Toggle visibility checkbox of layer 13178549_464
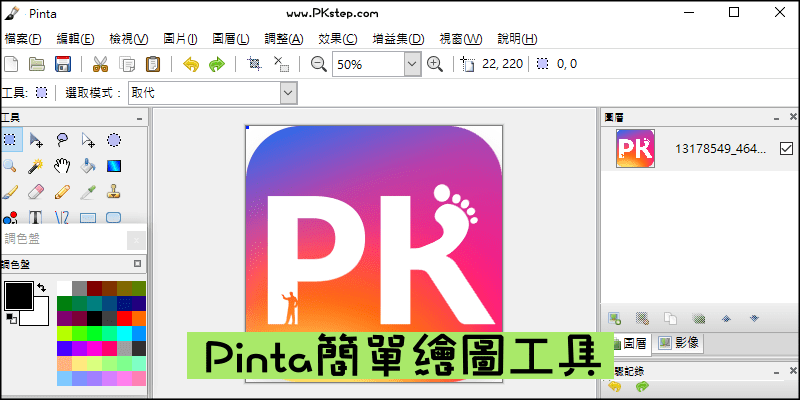Viewport: 800px width, 400px height. coord(786,148)
